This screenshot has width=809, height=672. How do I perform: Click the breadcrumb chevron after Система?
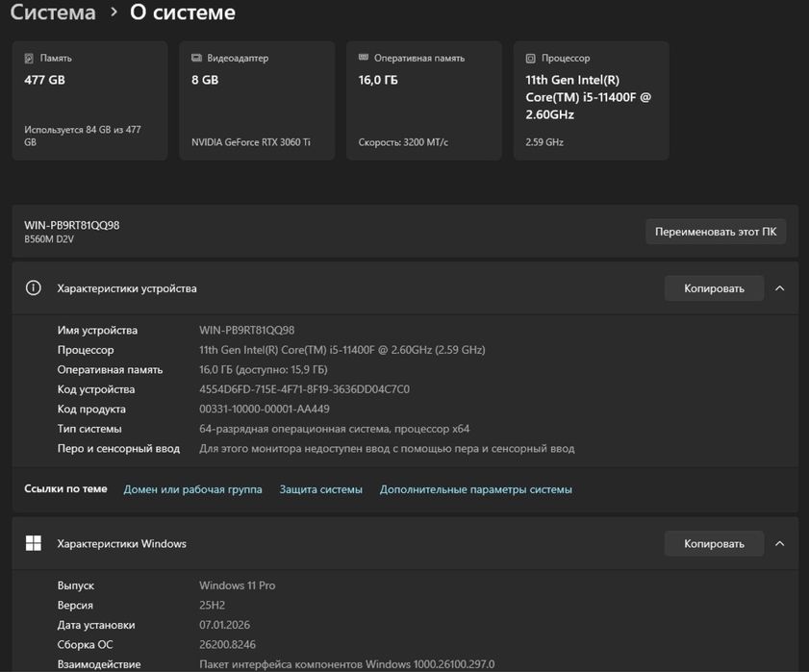pos(114,12)
